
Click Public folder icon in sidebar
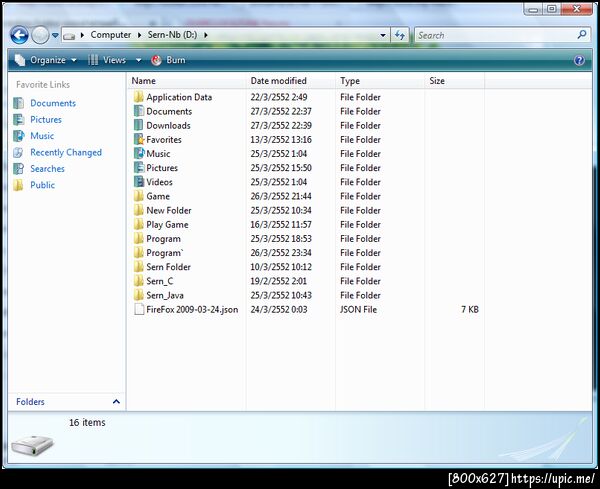(18, 185)
